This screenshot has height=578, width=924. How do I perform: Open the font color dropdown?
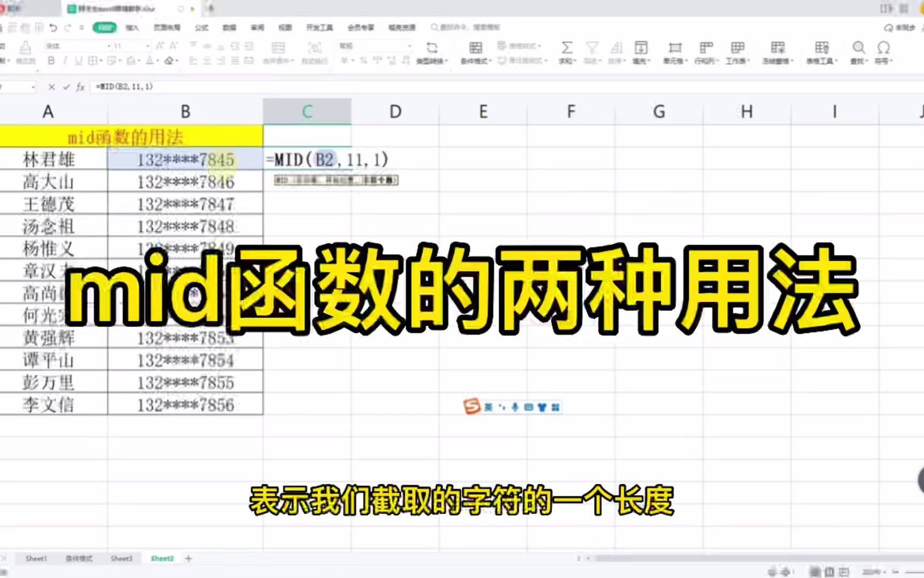coord(152,60)
